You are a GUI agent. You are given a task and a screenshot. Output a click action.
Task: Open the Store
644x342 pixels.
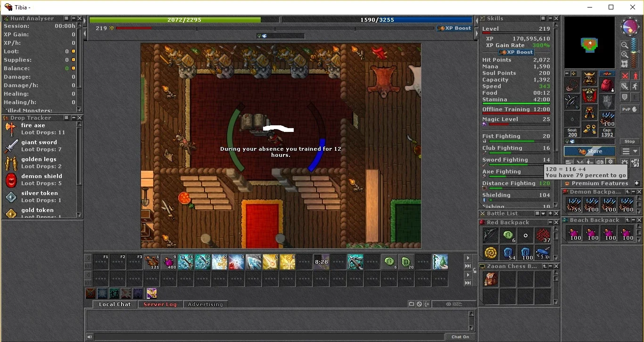[590, 151]
